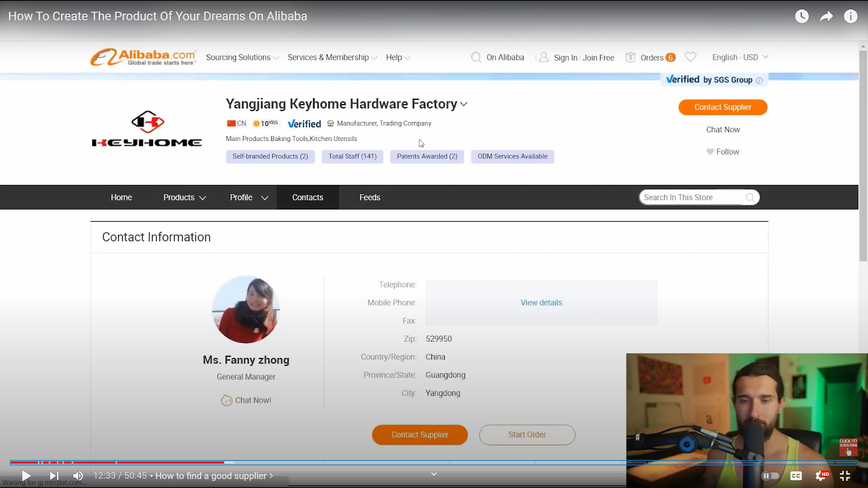Click the 'Yangdong' city value
The image size is (868, 488).
click(x=443, y=393)
